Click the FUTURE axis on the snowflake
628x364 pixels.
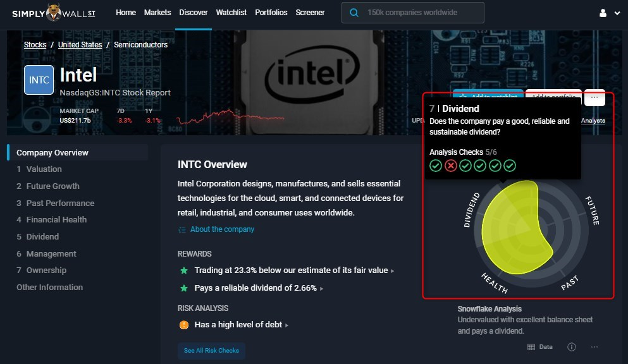(x=593, y=211)
